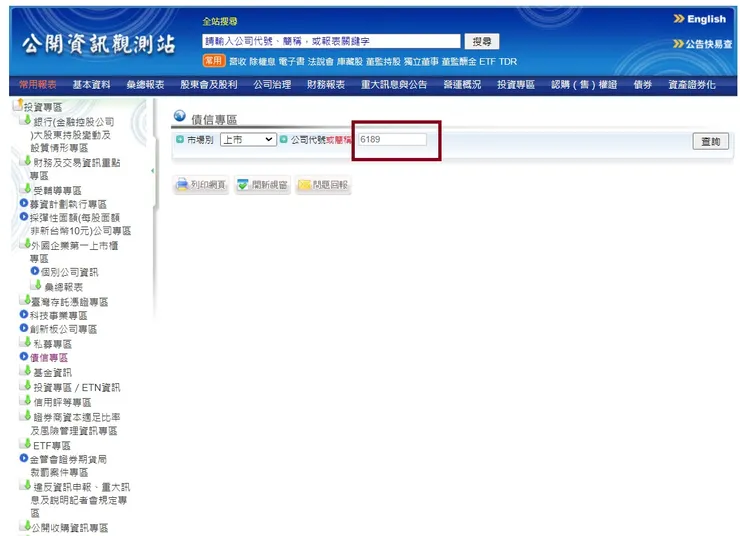
Task: Focus the 全站搜尋 keyword search field
Action: (331, 42)
